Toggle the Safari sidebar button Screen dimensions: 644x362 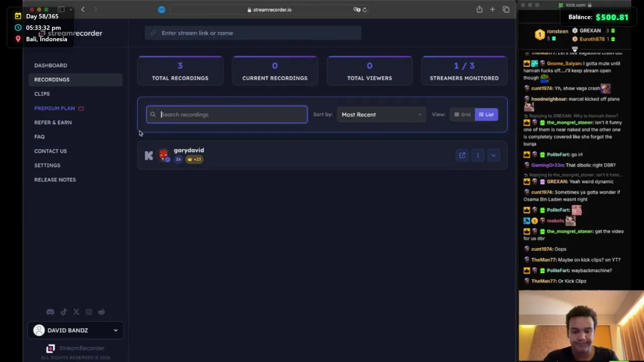61,10
